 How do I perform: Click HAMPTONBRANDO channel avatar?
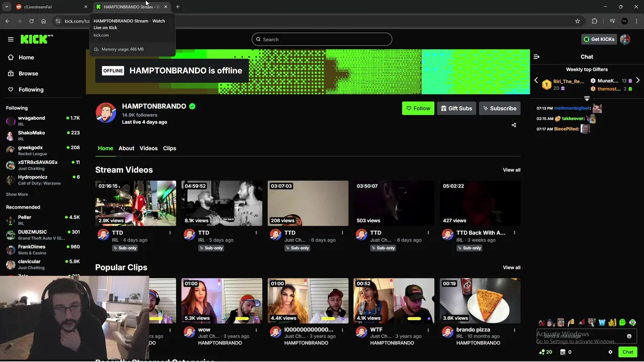106,113
